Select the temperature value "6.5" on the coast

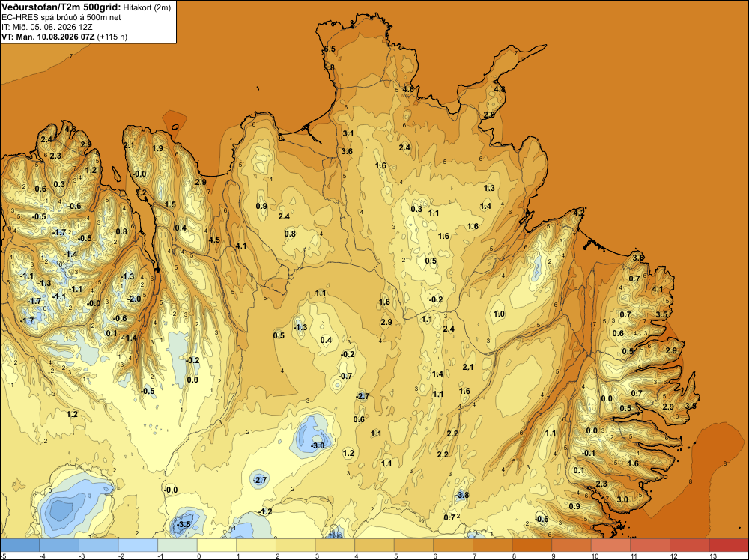pos(330,49)
